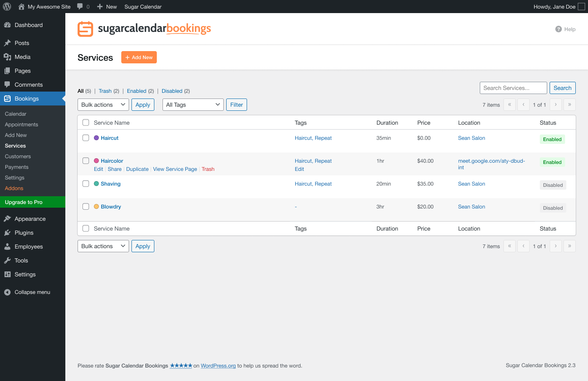Click the Dashboard gauge icon
This screenshot has height=381, width=588.
pyautogui.click(x=7, y=25)
